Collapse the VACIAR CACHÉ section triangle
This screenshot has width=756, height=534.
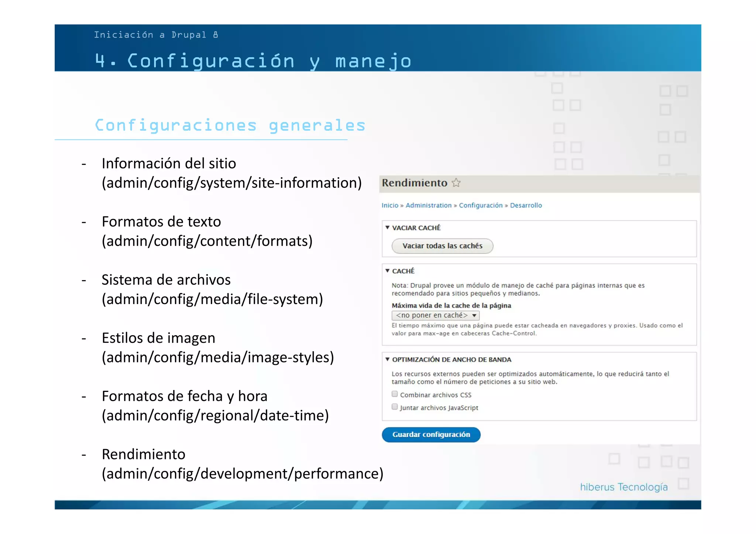[387, 228]
